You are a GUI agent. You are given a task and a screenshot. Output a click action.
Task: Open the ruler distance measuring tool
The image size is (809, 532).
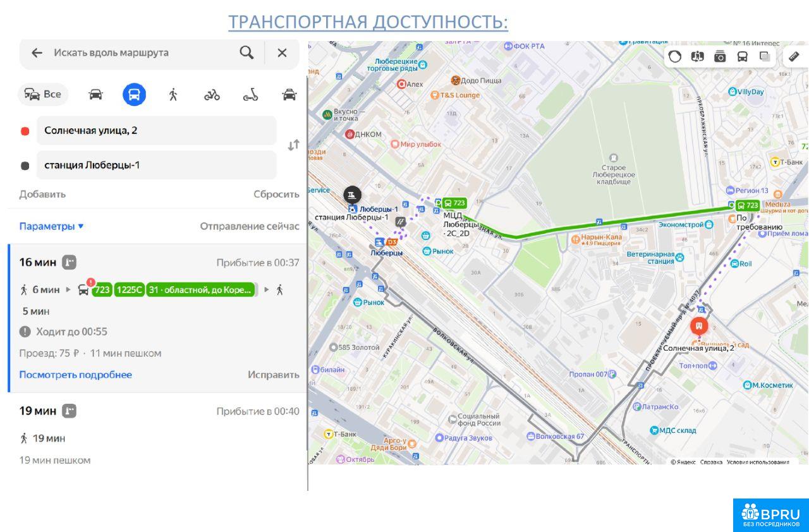pos(794,56)
